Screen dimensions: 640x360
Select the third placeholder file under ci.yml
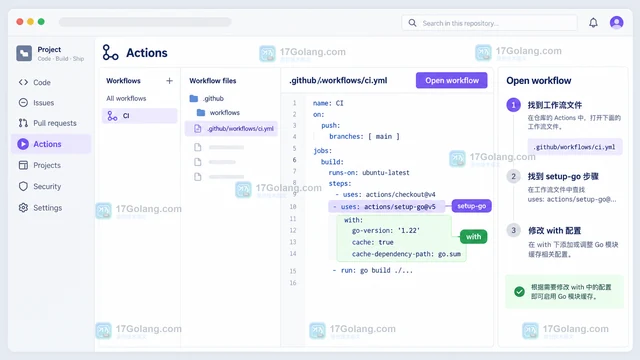tap(220, 177)
